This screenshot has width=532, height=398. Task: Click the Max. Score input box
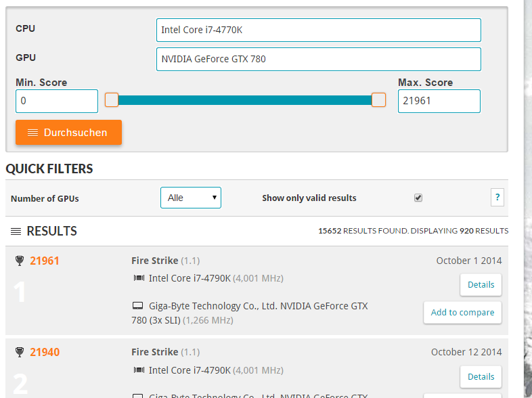click(439, 101)
